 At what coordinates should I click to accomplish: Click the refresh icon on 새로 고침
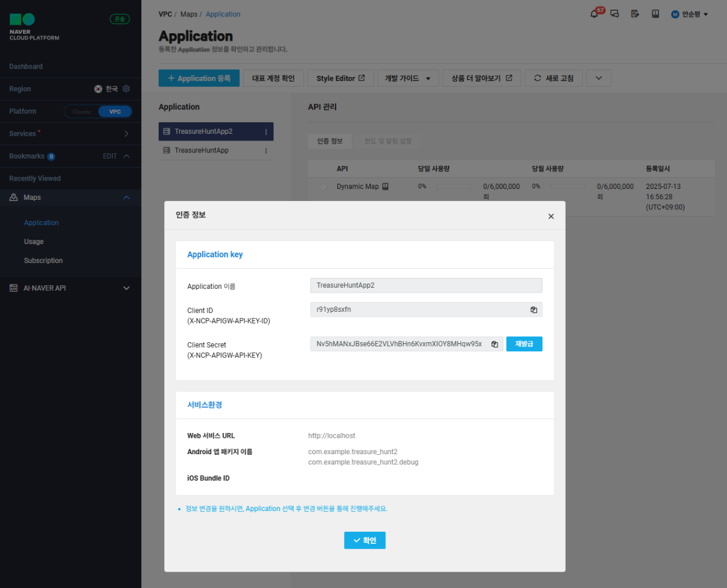[537, 78]
